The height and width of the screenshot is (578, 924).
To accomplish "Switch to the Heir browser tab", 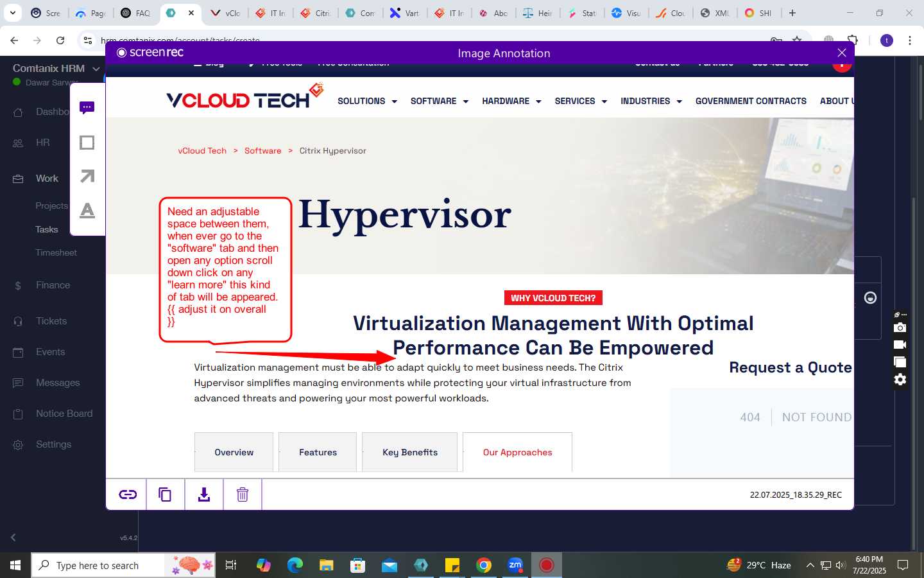I will point(537,13).
